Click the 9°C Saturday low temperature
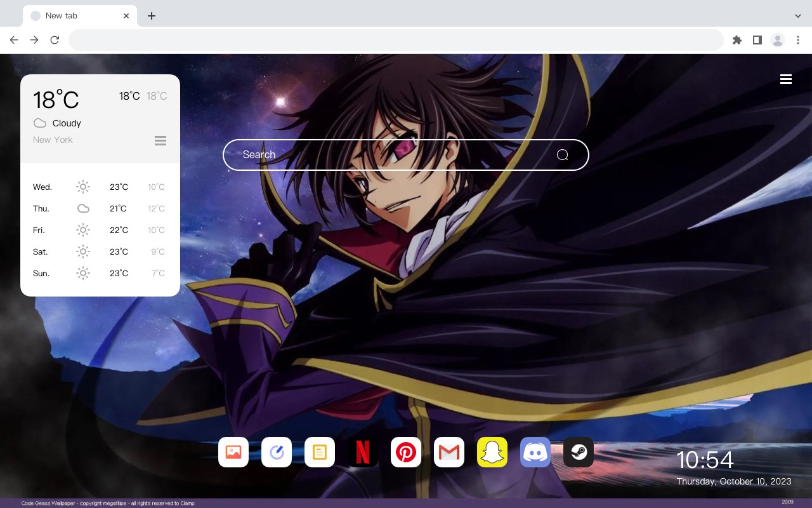Viewport: 812px width, 508px height. click(158, 251)
